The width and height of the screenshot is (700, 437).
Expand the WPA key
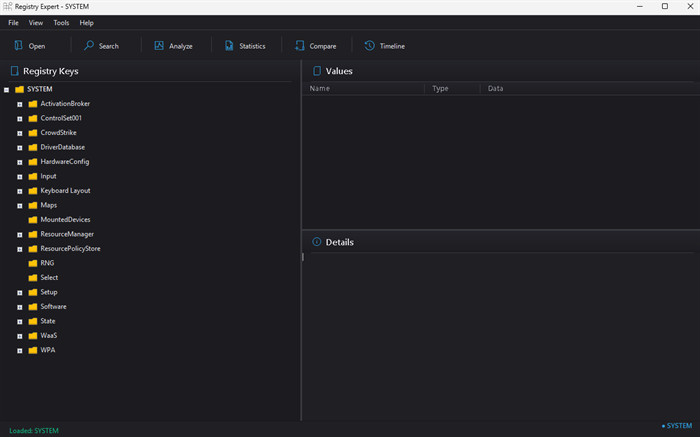coord(20,351)
